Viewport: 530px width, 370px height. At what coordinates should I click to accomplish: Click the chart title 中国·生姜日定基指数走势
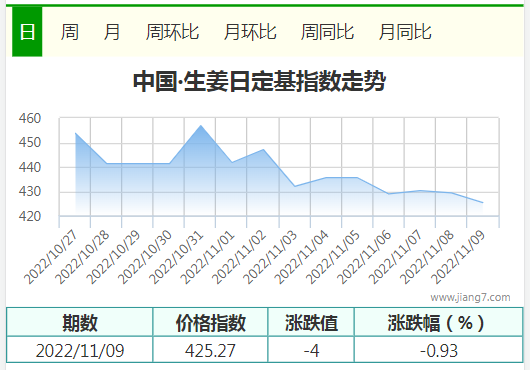[259, 81]
